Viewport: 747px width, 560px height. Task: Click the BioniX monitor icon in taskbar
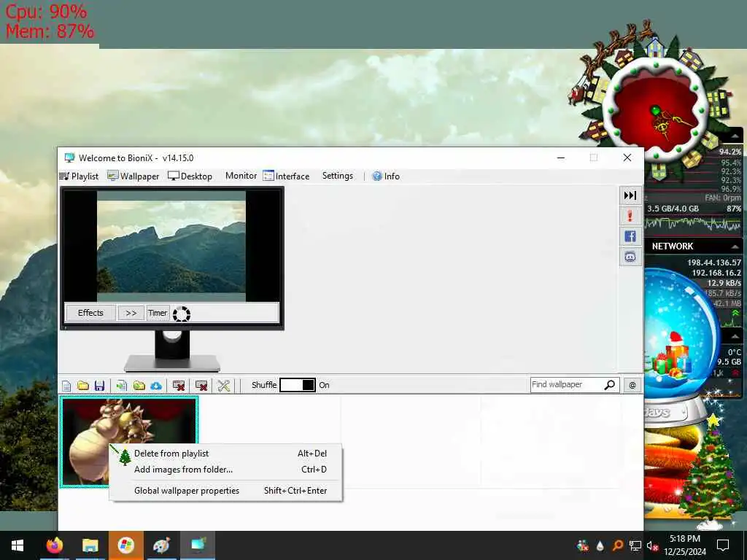tap(197, 545)
